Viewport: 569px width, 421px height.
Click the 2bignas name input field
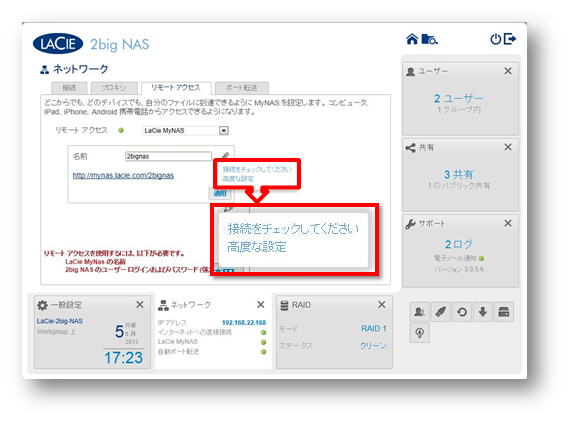pos(168,156)
